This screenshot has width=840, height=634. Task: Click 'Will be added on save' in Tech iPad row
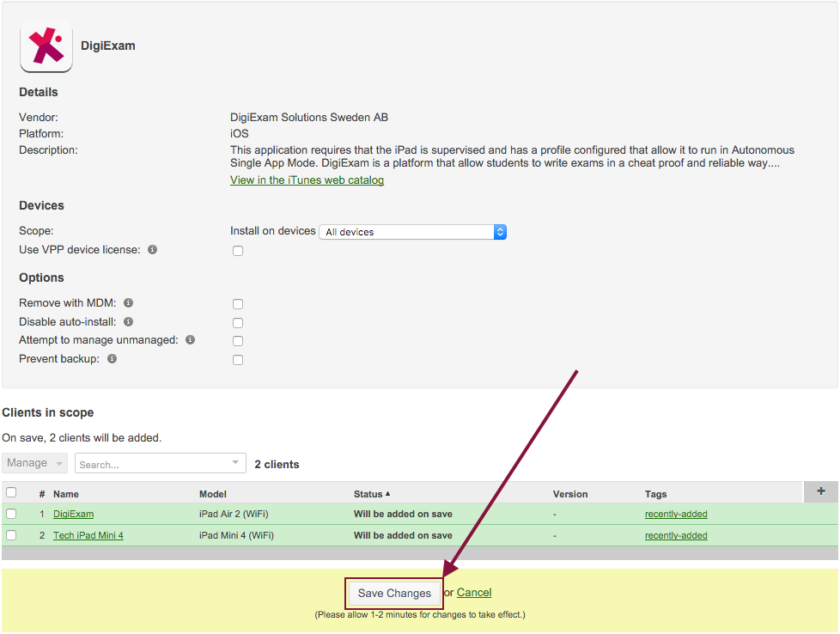coord(403,535)
